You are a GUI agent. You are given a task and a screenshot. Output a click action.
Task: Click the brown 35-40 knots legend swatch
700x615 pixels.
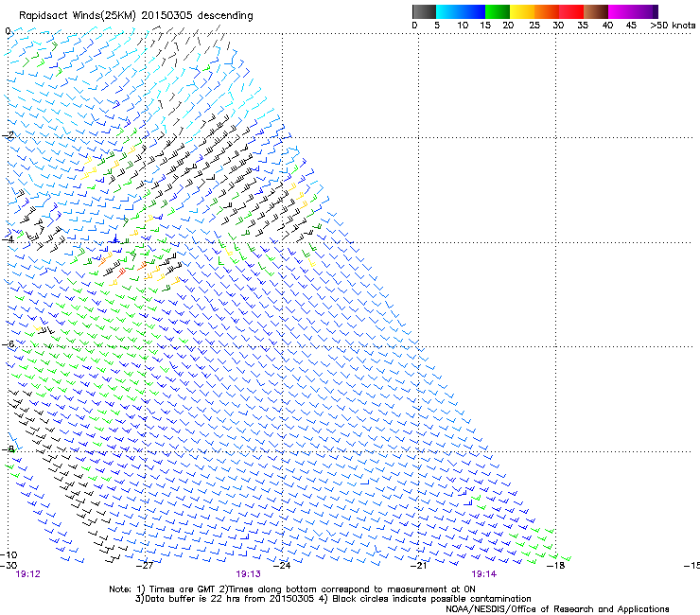coord(596,11)
